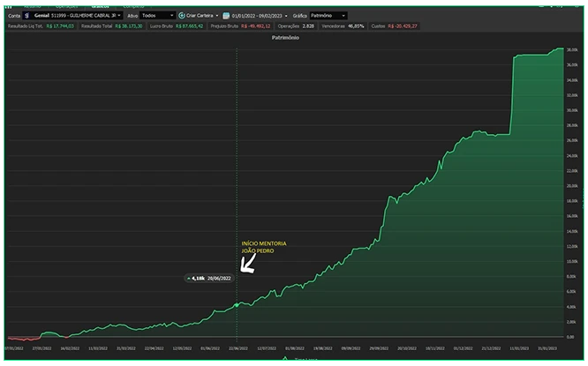Viewport: 588px width, 366px height.
Task: Click the 26,00k y-axis label
Action: coord(572,140)
